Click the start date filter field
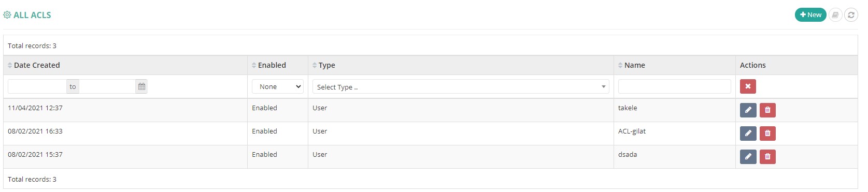 click(x=37, y=86)
